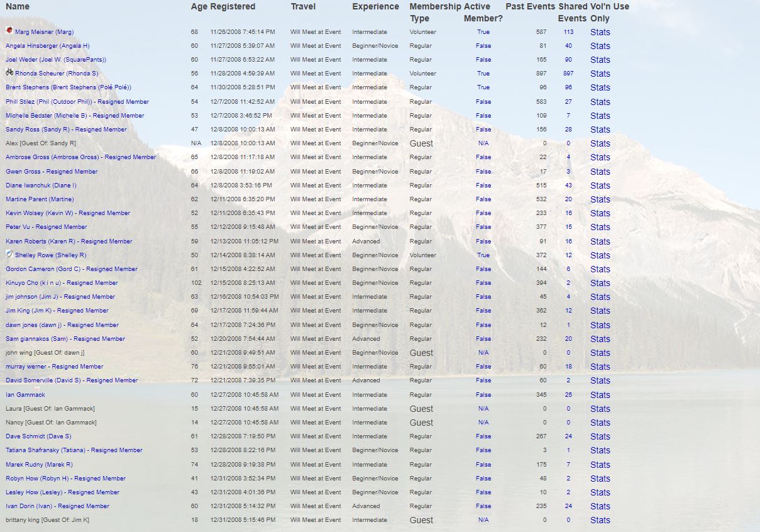The image size is (760, 532).
Task: Open Brent Stephens' shared events count 96
Action: pyautogui.click(x=568, y=87)
